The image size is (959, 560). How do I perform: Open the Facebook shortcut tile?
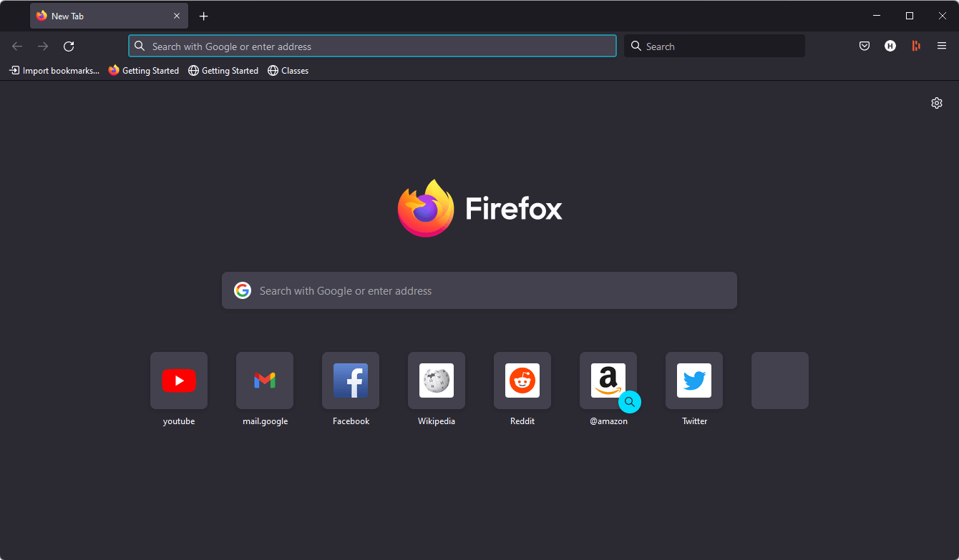[351, 380]
